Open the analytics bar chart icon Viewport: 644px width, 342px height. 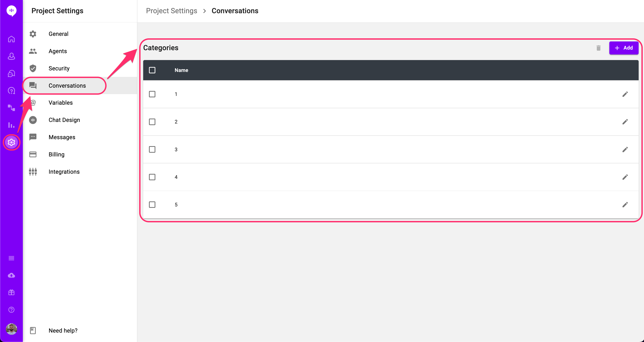point(11,125)
